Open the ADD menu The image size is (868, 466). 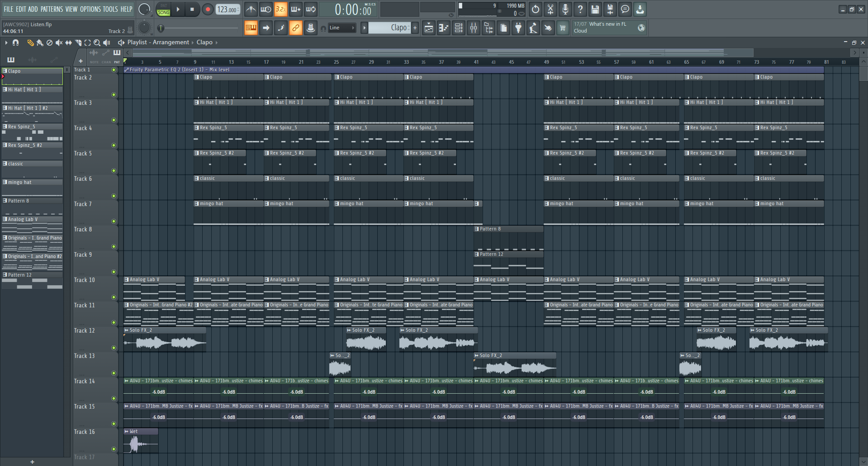[33, 9]
